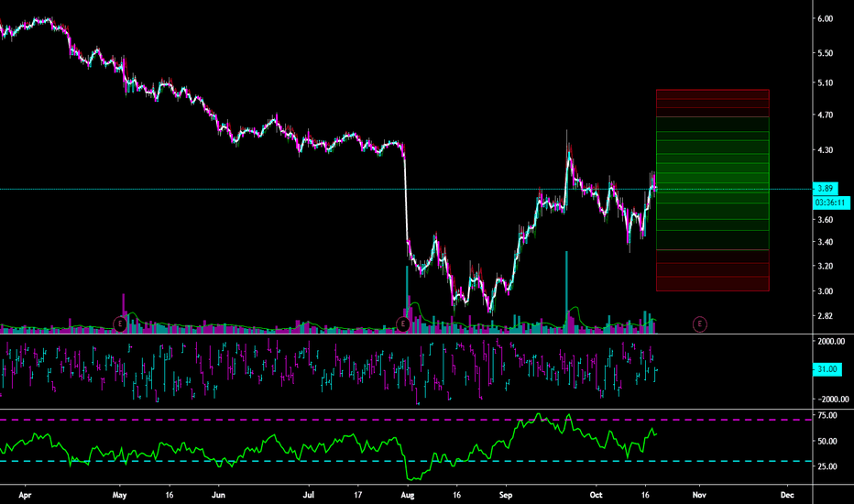Open the earnings marker E near Aug
The image size is (854, 504).
(x=402, y=324)
